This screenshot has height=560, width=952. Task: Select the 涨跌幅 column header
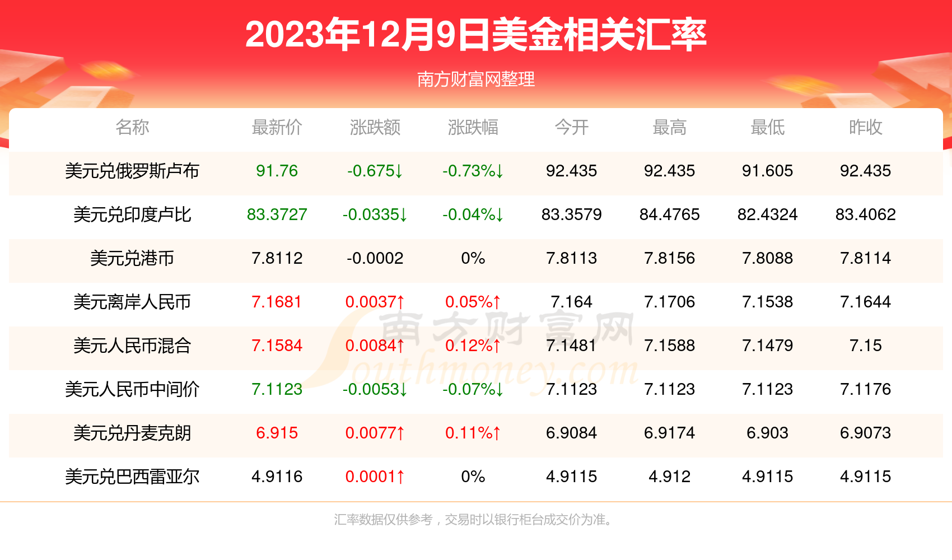point(473,127)
